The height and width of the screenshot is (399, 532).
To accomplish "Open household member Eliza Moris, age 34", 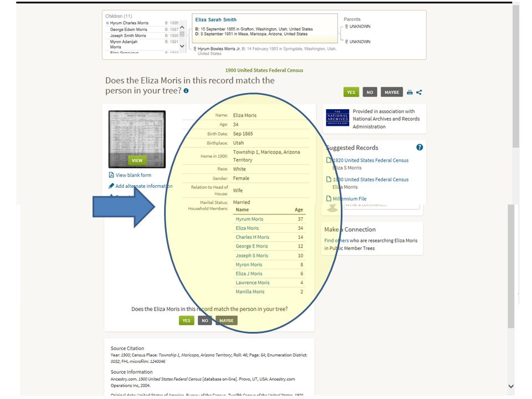I will pos(247,228).
